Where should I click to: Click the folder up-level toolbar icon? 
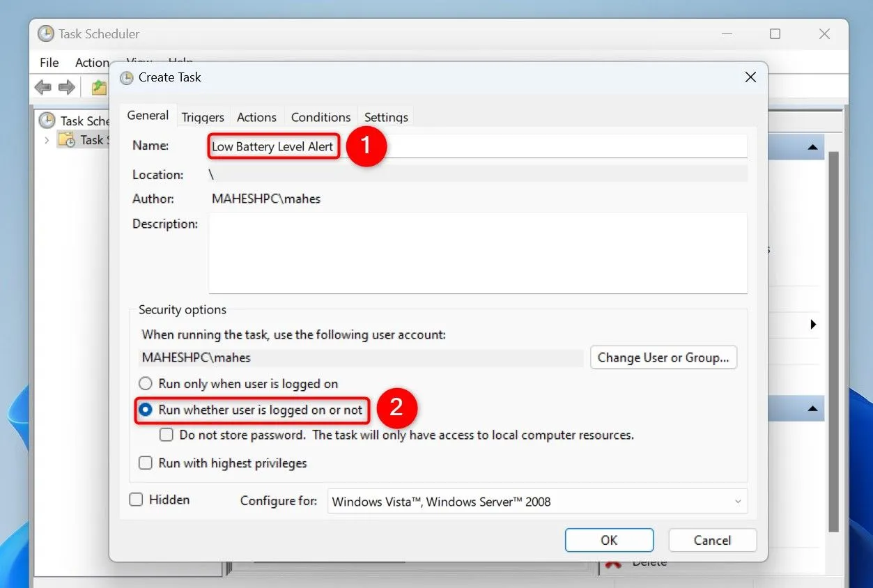click(x=100, y=87)
